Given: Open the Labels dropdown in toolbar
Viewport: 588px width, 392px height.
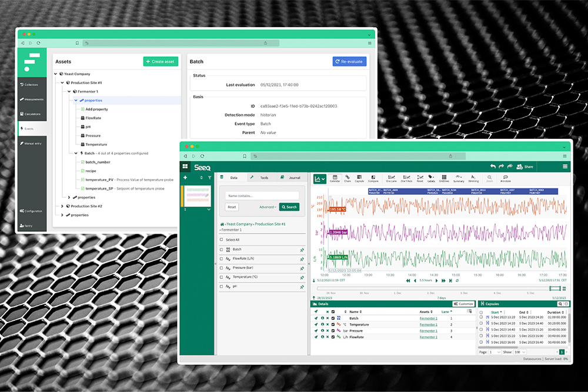Looking at the screenshot, I should (x=431, y=178).
